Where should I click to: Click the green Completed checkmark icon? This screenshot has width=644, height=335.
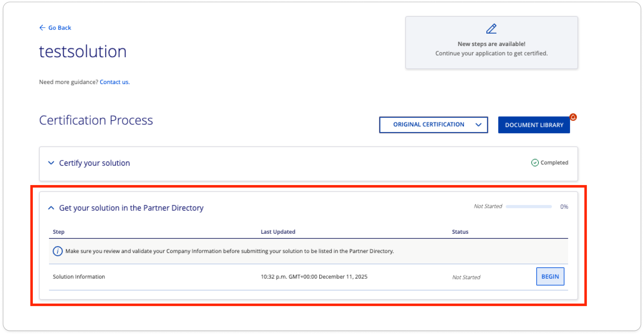click(535, 163)
